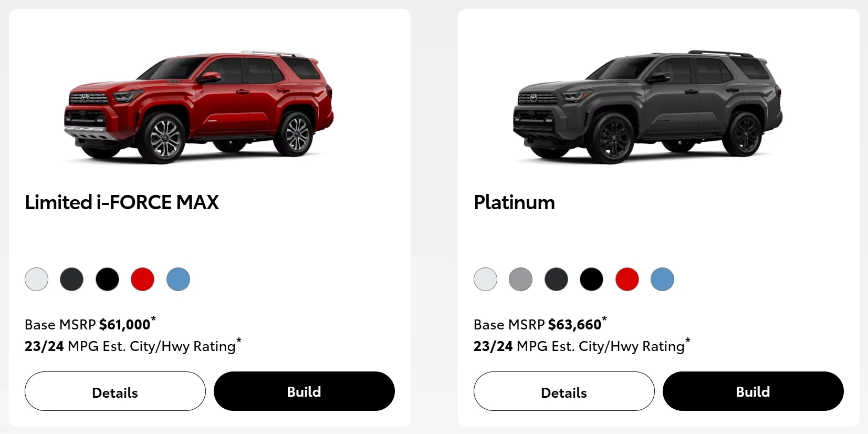Select the black paint swatch for Limited i-FORCE MAX
The width and height of the screenshot is (868, 434).
[x=107, y=279]
